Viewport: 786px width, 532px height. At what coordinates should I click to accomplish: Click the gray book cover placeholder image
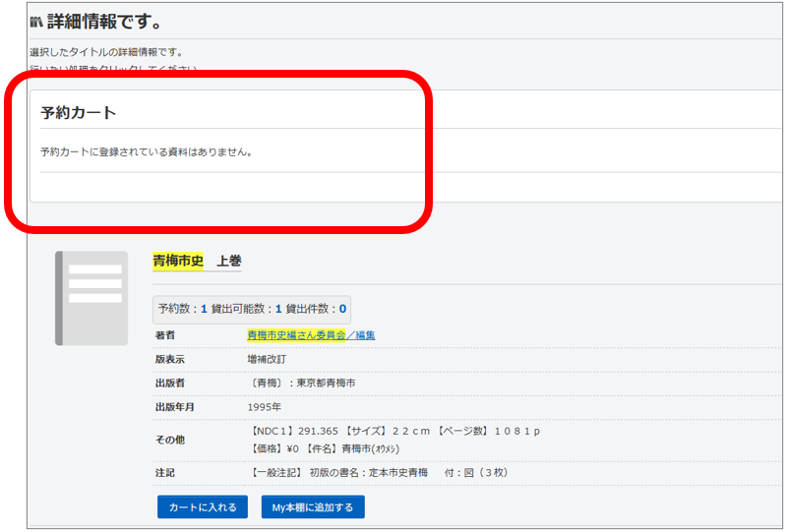tap(91, 297)
